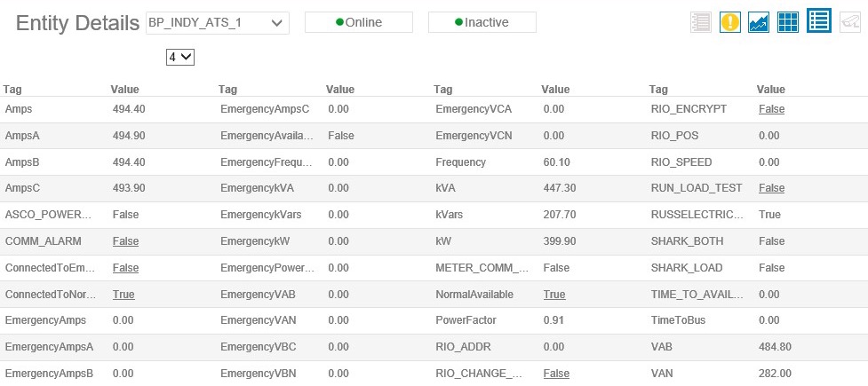The height and width of the screenshot is (386, 868).
Task: Click the ConnectedToNor... True link
Action: point(123,295)
